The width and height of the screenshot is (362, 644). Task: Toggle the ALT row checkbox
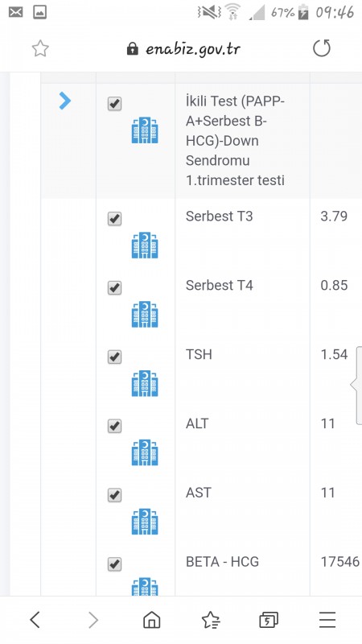[114, 426]
